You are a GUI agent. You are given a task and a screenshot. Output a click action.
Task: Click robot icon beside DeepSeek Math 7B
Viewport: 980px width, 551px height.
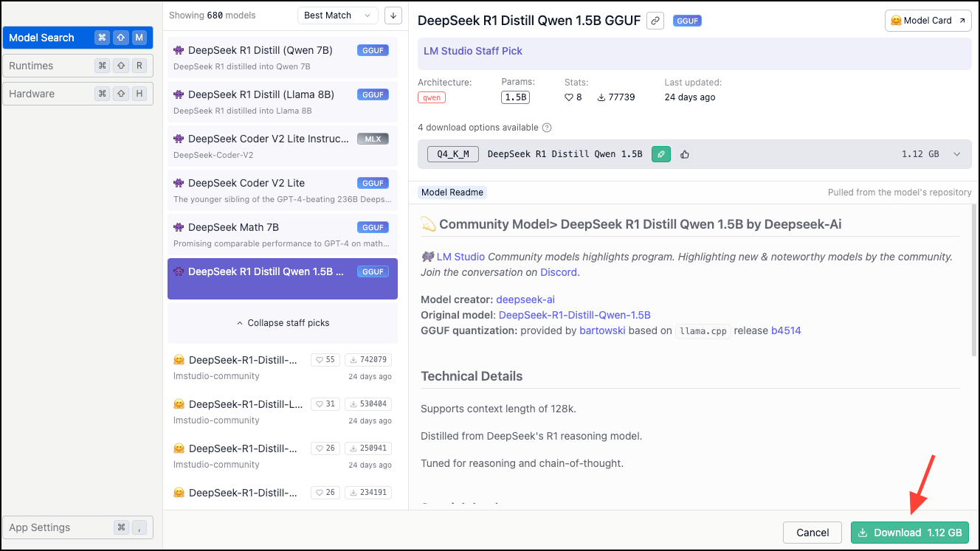click(x=179, y=227)
